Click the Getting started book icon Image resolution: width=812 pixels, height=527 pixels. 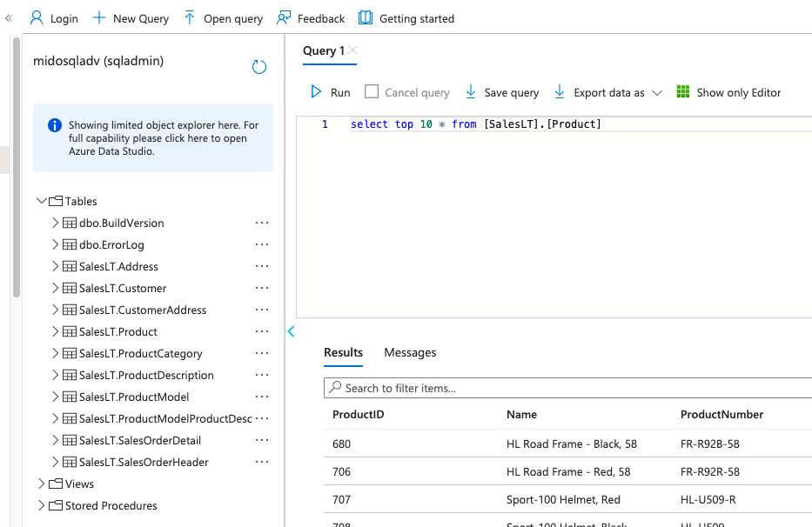click(x=365, y=18)
